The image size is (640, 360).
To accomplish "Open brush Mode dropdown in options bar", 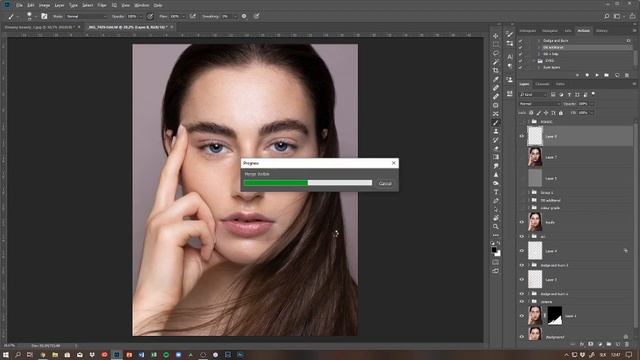I will pyautogui.click(x=86, y=16).
